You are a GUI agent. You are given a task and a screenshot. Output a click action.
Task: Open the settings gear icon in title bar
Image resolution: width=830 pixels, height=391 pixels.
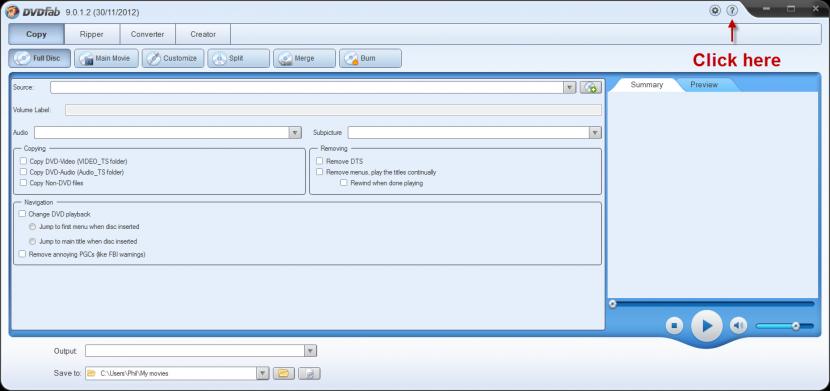[x=715, y=10]
